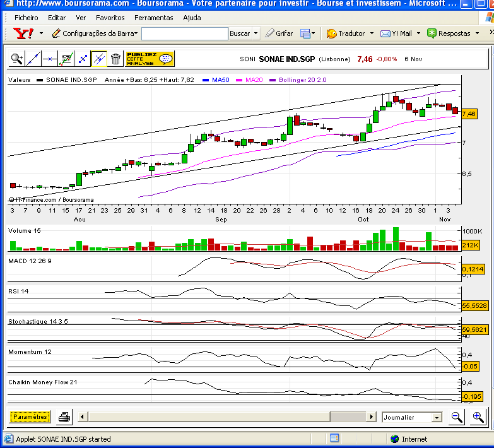Expand the Buscar dropdown arrow
494x448 pixels.
256,33
